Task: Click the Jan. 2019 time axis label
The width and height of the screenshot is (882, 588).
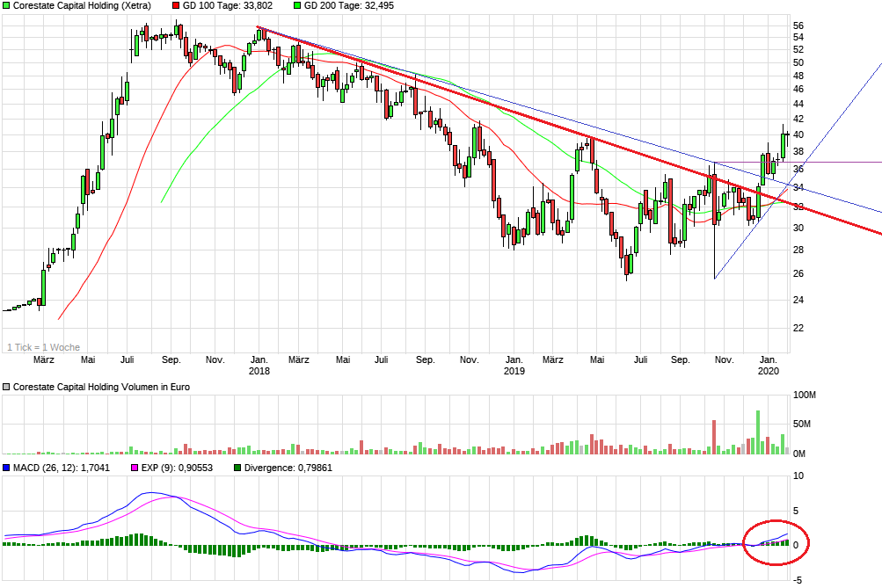Action: [x=514, y=366]
